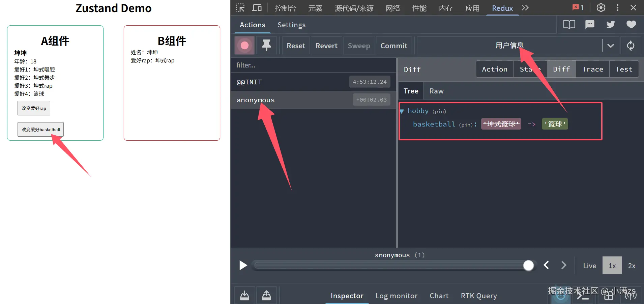Toggle the pin lock changes button
The height and width of the screenshot is (304, 644).
266,46
